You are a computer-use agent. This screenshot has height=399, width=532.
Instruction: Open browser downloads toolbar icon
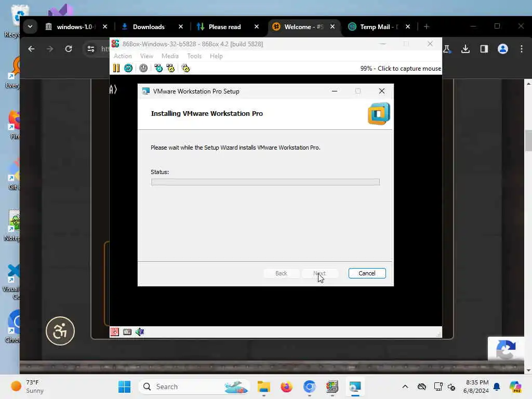coord(465,49)
